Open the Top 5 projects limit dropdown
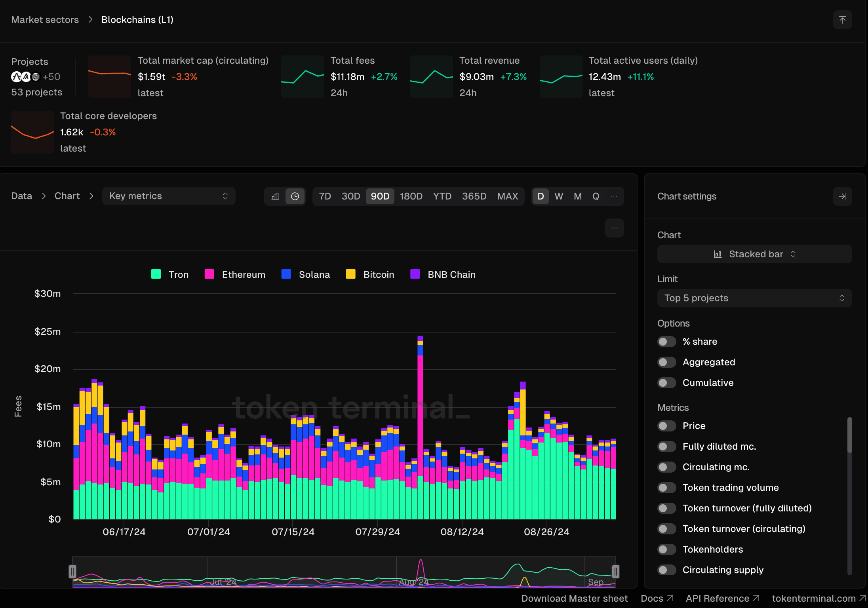This screenshot has width=868, height=608. click(x=754, y=298)
